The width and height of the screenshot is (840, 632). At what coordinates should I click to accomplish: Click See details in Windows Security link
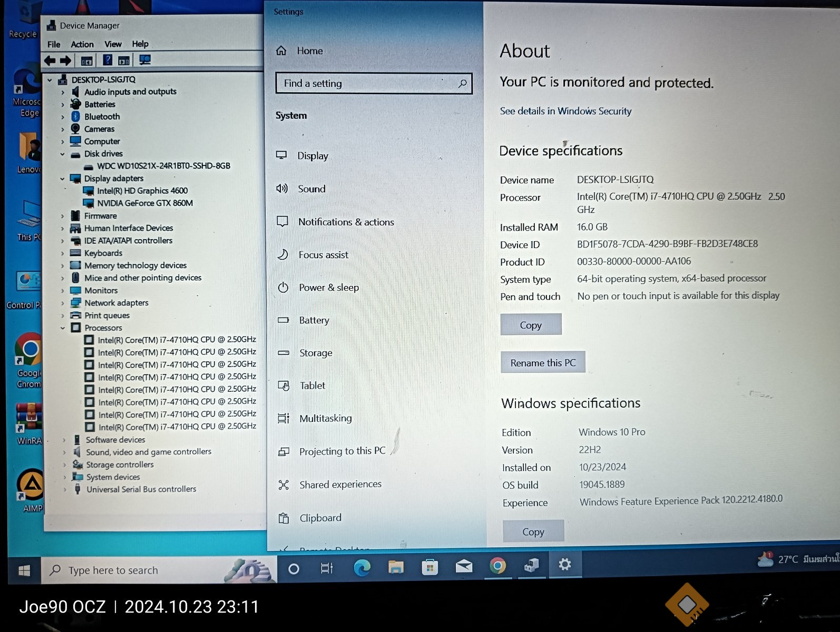(x=565, y=111)
